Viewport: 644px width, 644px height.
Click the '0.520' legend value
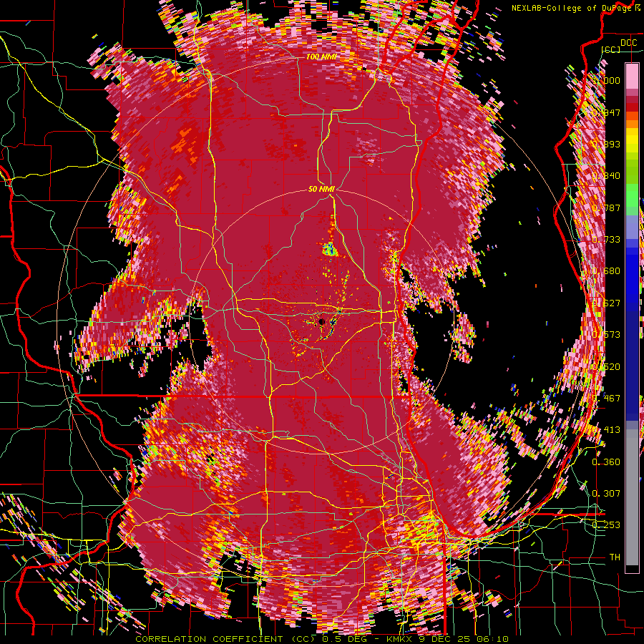(606, 366)
